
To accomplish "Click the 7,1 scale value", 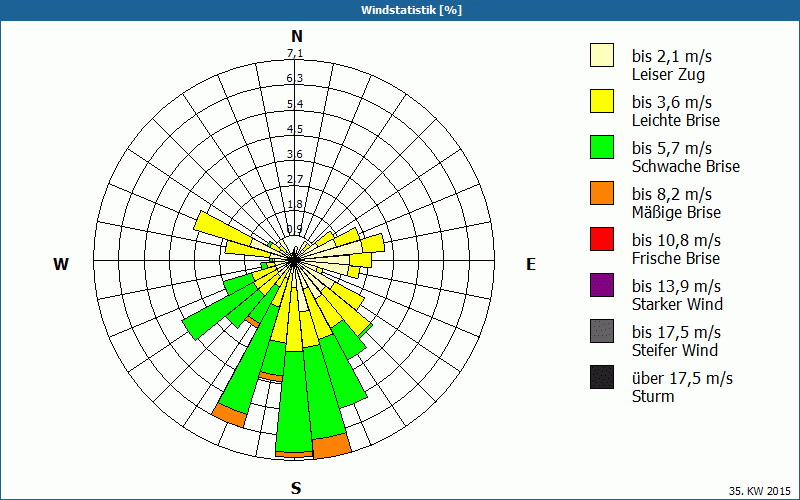I will click(x=295, y=53).
